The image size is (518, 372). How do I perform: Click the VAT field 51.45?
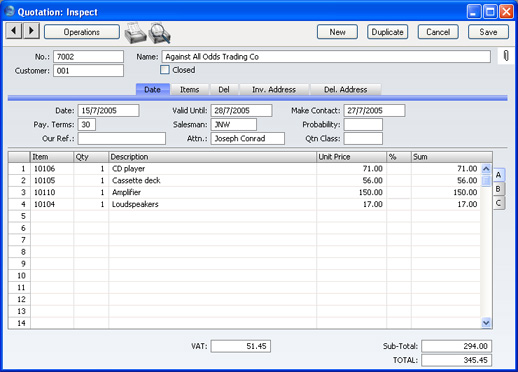tap(241, 346)
